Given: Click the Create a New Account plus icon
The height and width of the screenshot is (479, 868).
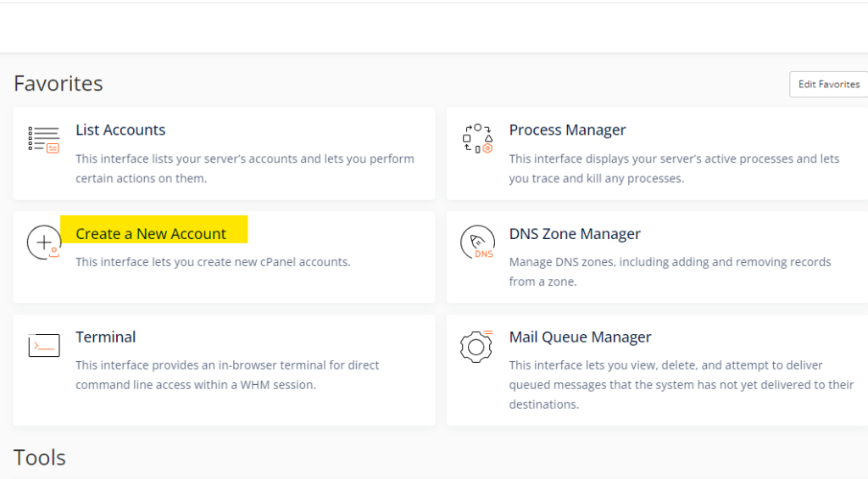Looking at the screenshot, I should 43,242.
